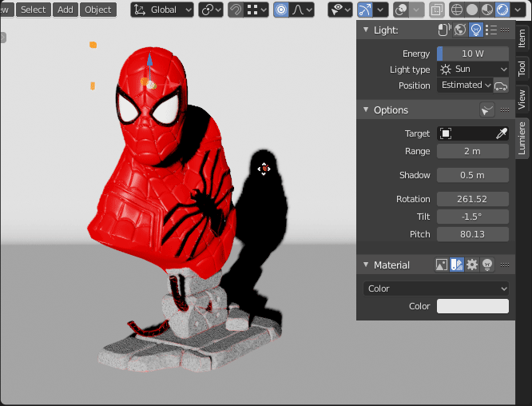Image resolution: width=532 pixels, height=406 pixels.
Task: Click the car icon beside Position
Action: pos(501,86)
